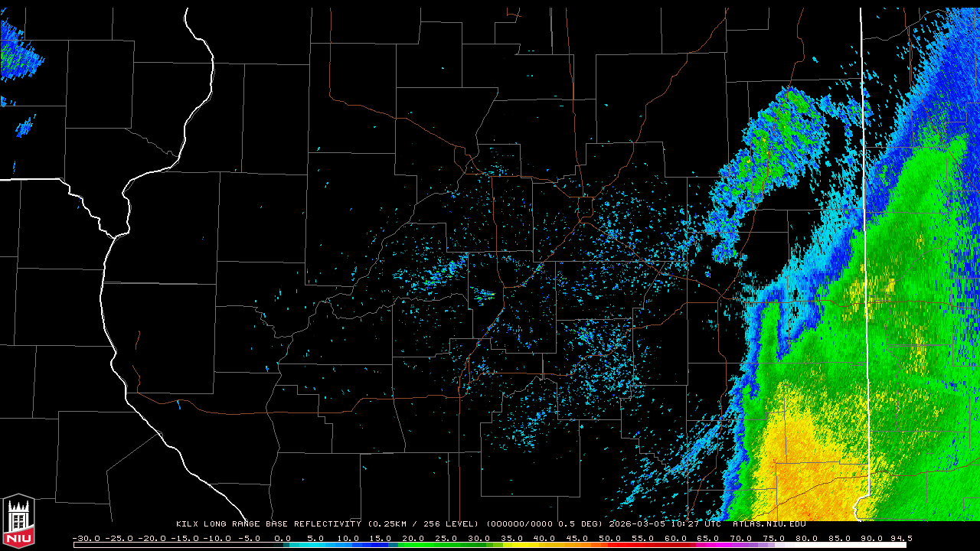Click the 94.5 scale label

tap(901, 539)
